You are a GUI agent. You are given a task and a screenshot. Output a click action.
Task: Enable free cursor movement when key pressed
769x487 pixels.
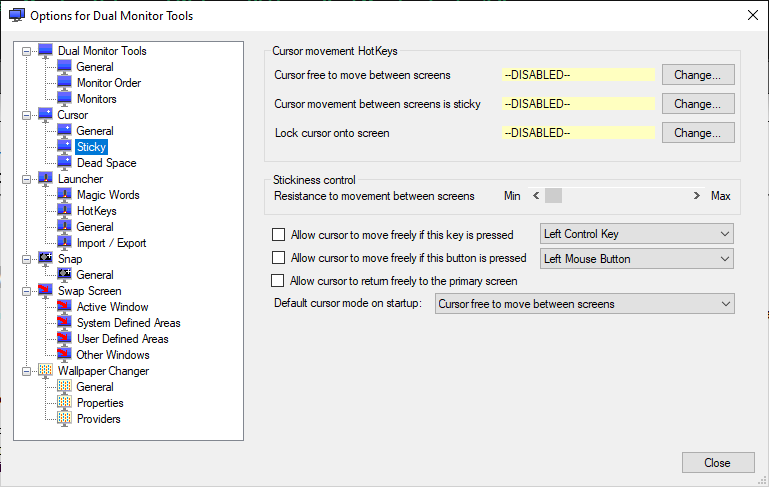(x=279, y=235)
